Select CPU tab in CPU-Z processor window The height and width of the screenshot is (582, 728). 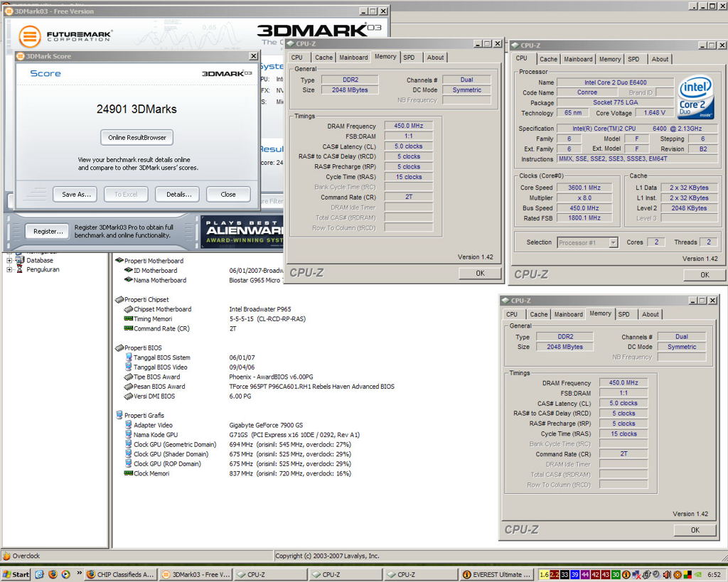coord(522,58)
